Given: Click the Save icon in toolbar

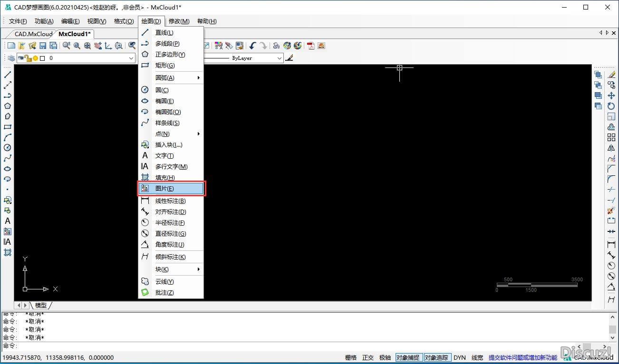Looking at the screenshot, I should pyautogui.click(x=43, y=46).
